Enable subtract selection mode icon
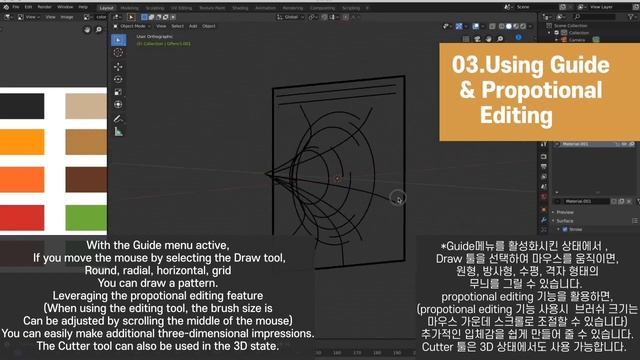Viewport: 640px width, 360px height. coord(159,17)
